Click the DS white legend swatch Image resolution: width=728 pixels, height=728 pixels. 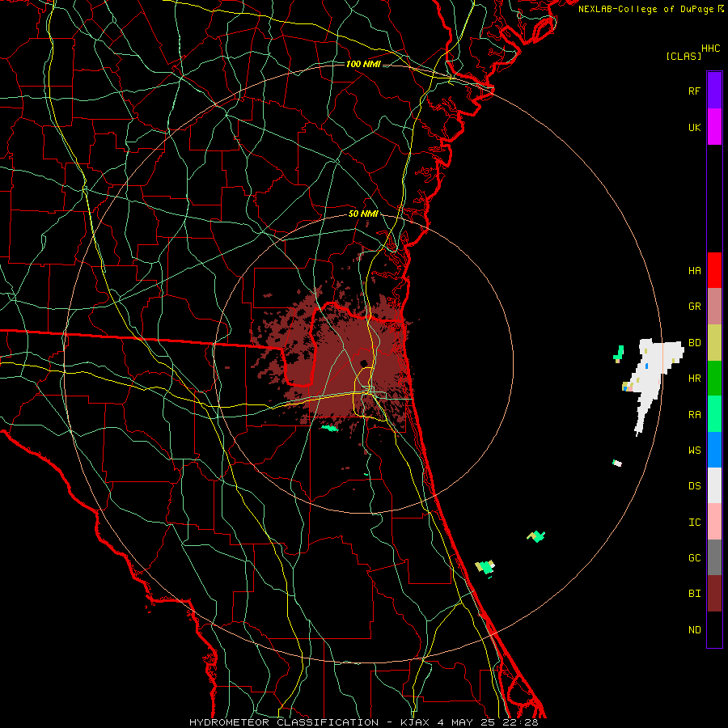tap(714, 485)
